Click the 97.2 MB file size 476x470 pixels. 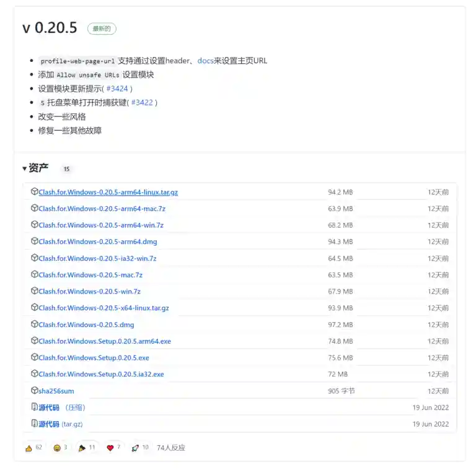pos(340,324)
